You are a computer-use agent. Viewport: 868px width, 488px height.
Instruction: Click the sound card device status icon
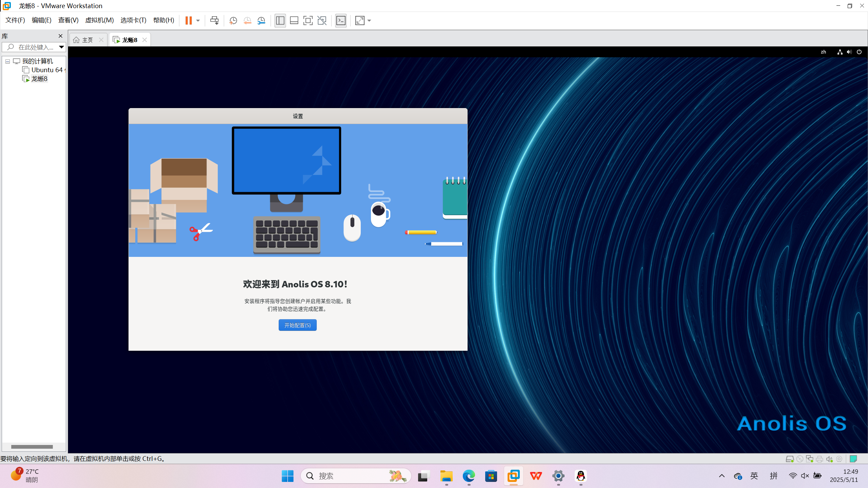point(829,459)
